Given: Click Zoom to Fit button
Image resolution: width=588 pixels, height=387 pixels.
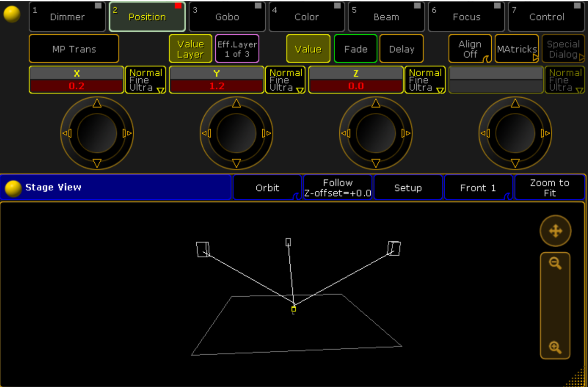Looking at the screenshot, I should [550, 188].
